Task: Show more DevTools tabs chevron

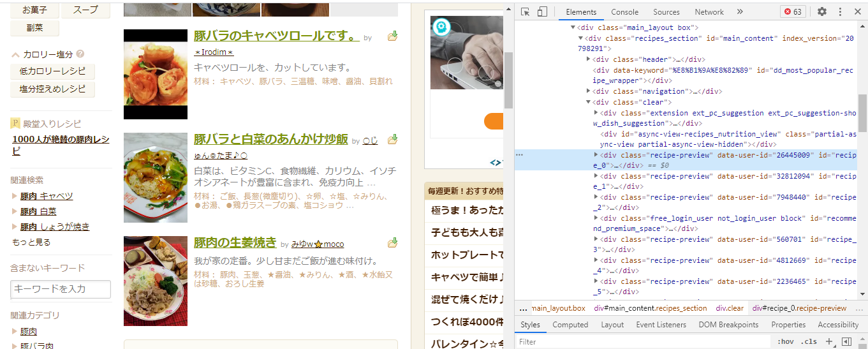Action: point(740,12)
